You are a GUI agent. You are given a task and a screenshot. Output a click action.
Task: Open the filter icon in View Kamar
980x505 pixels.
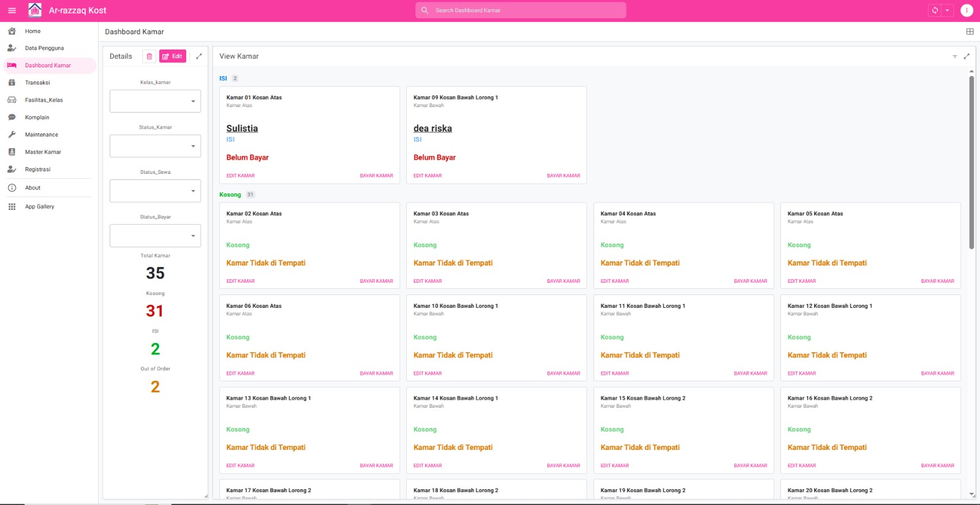(x=954, y=56)
